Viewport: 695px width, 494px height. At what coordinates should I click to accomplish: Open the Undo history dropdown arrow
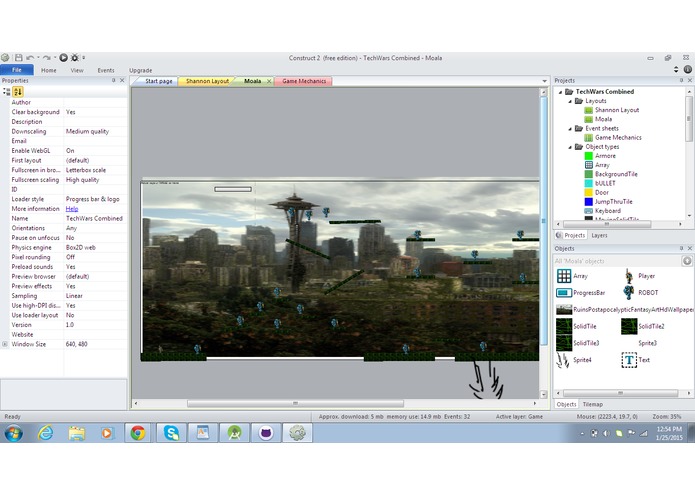coord(38,58)
